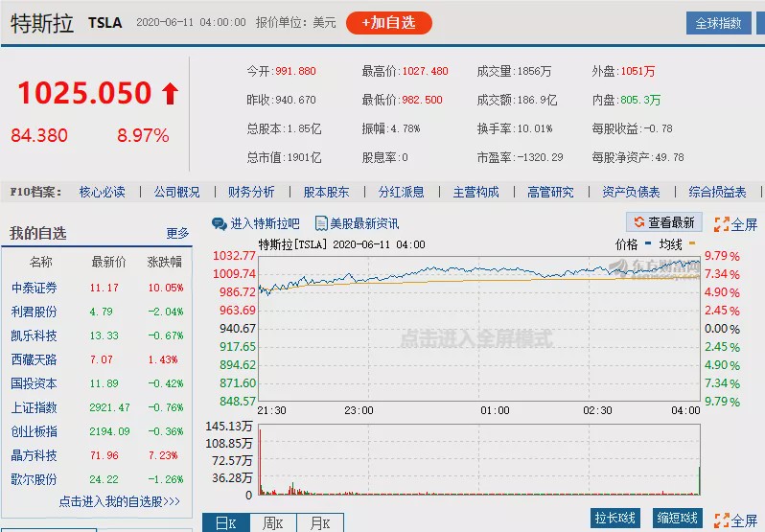Open 上证指数 in the watchlist

tap(35, 407)
